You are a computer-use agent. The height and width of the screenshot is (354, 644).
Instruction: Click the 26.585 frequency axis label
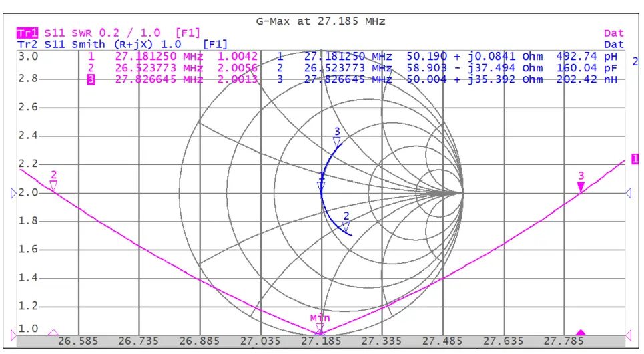(x=78, y=341)
